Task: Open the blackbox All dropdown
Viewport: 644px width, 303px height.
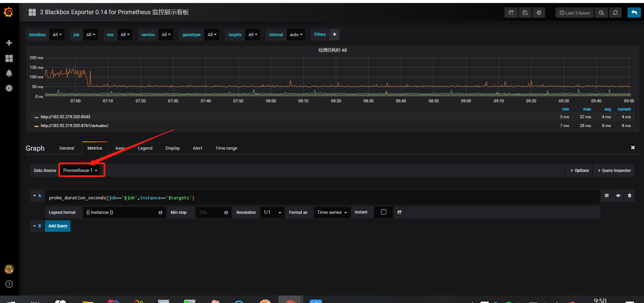Action: 57,35
